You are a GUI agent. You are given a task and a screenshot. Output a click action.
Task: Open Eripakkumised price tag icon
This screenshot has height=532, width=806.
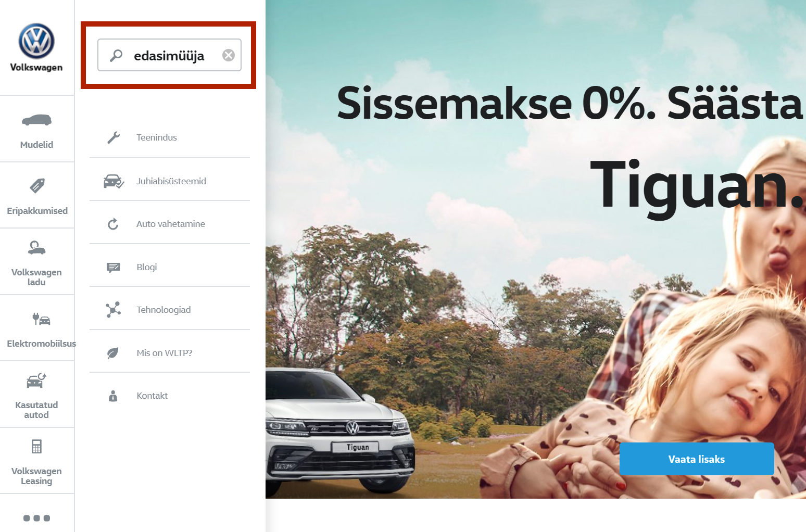(37, 186)
